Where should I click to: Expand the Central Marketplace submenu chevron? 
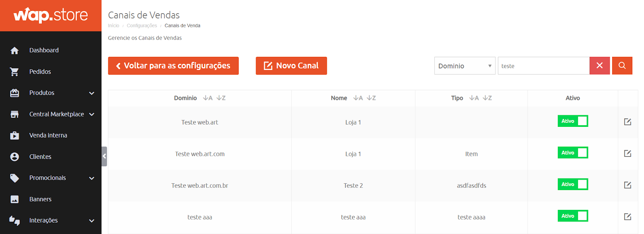92,114
